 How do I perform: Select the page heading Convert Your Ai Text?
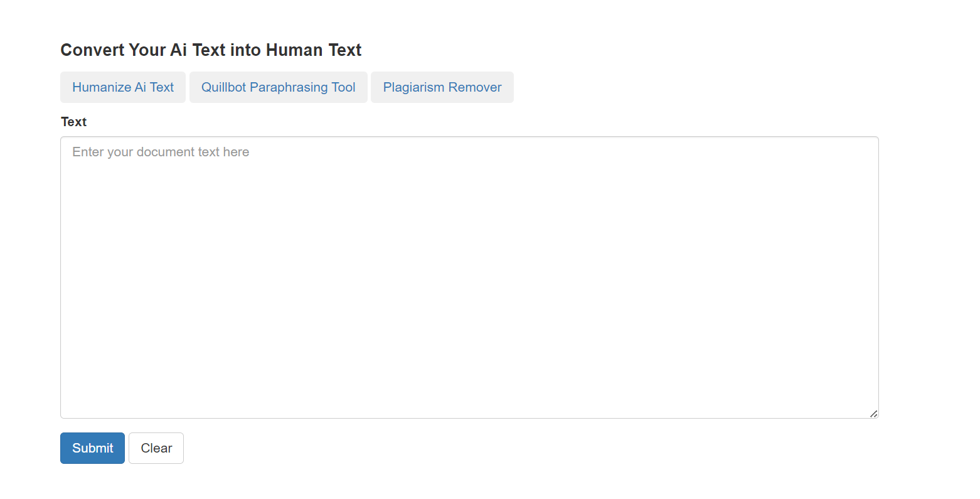tap(211, 50)
